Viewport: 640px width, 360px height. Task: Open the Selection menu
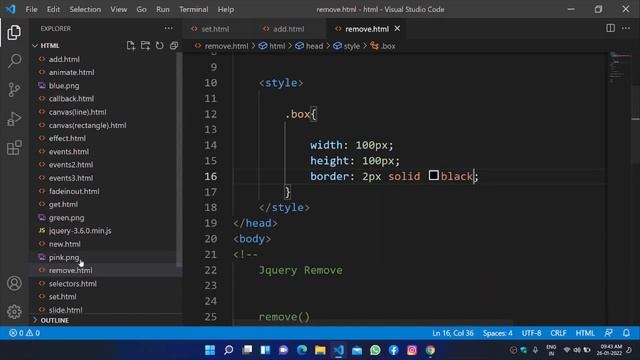(x=85, y=9)
